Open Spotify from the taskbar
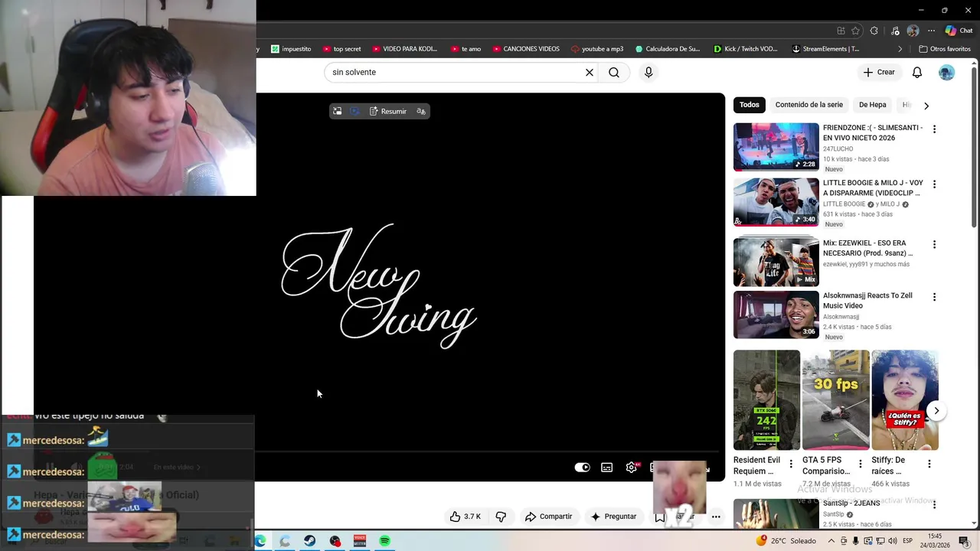The height and width of the screenshot is (551, 980). coord(384,541)
